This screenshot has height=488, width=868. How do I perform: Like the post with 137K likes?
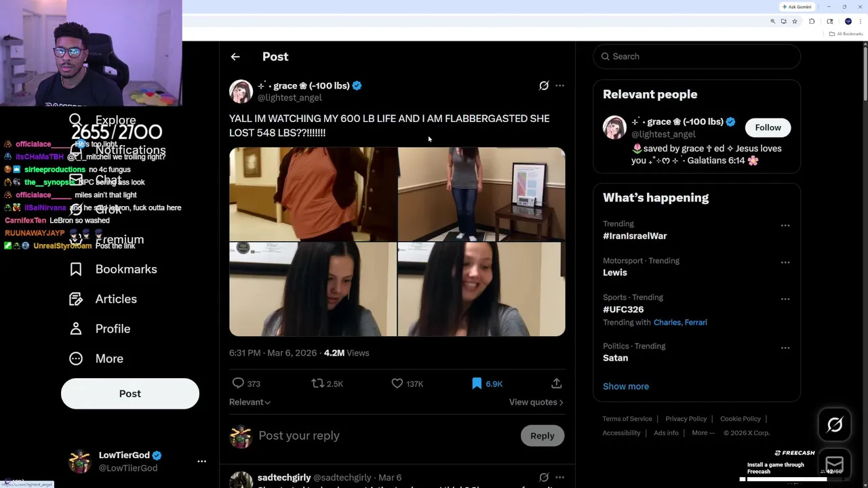pyautogui.click(x=407, y=384)
